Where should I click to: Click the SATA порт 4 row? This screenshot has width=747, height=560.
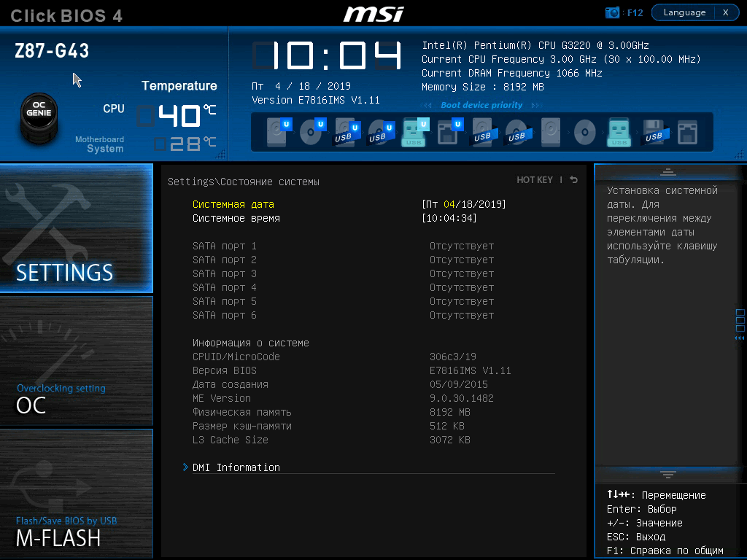pyautogui.click(x=344, y=287)
